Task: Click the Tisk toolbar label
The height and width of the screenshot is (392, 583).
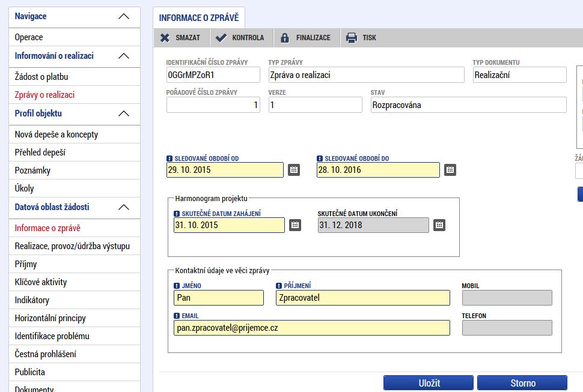Action: point(369,38)
